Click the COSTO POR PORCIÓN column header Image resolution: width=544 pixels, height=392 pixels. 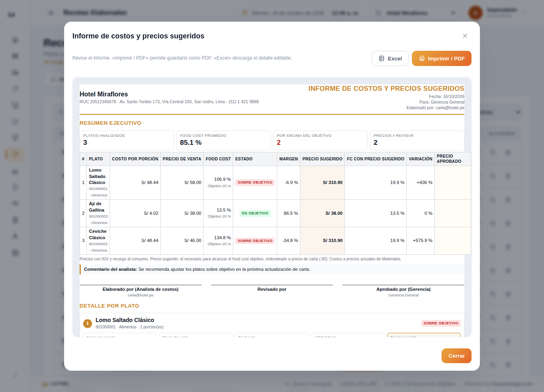[135, 159]
